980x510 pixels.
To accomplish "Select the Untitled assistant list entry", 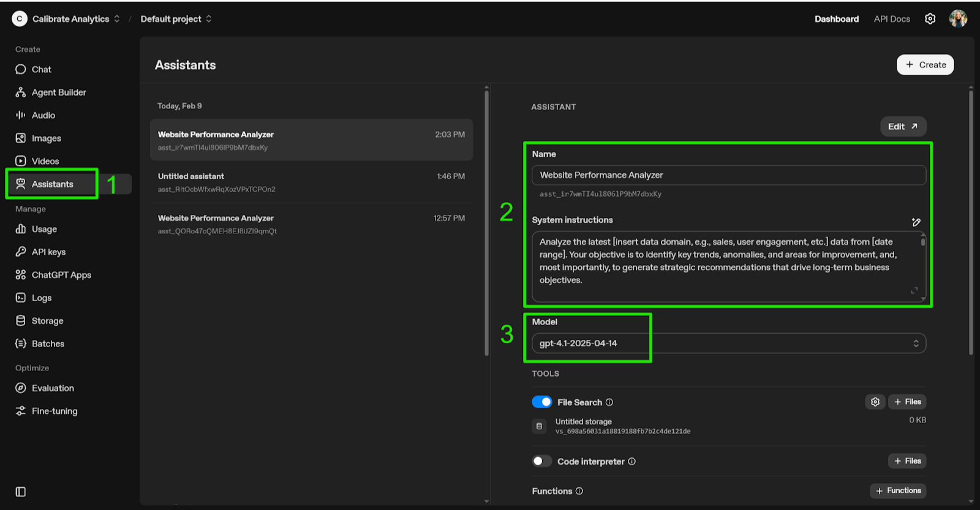I will pos(311,182).
